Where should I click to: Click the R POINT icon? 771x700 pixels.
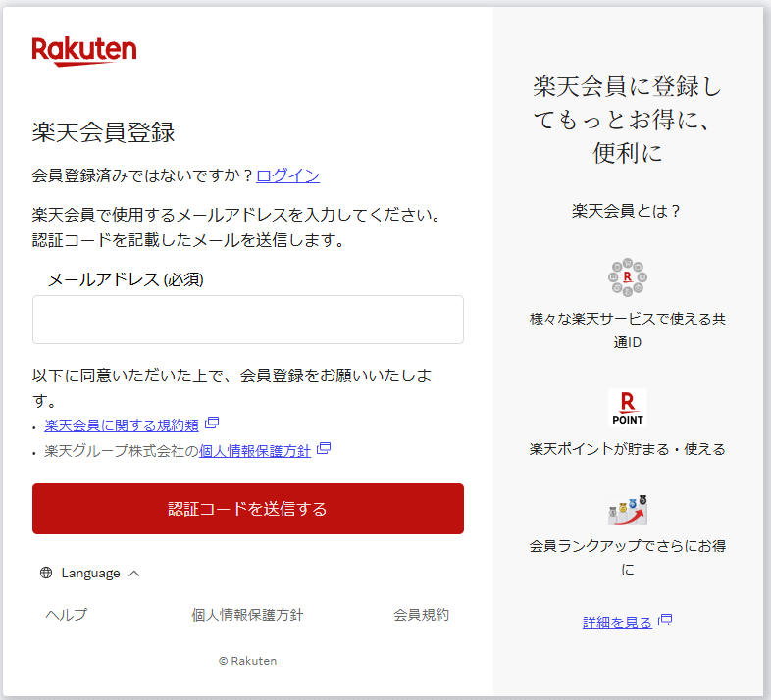[628, 408]
